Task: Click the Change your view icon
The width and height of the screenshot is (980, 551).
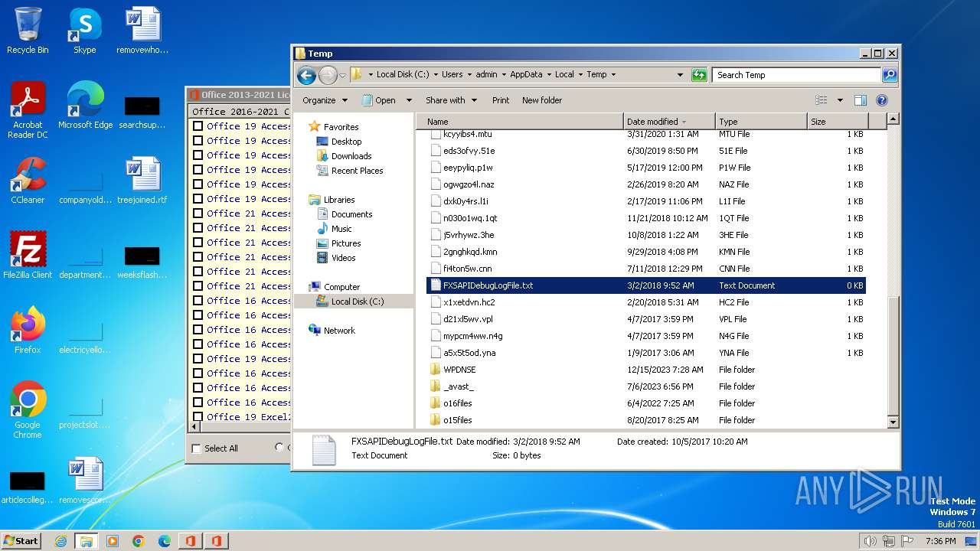Action: (x=822, y=100)
